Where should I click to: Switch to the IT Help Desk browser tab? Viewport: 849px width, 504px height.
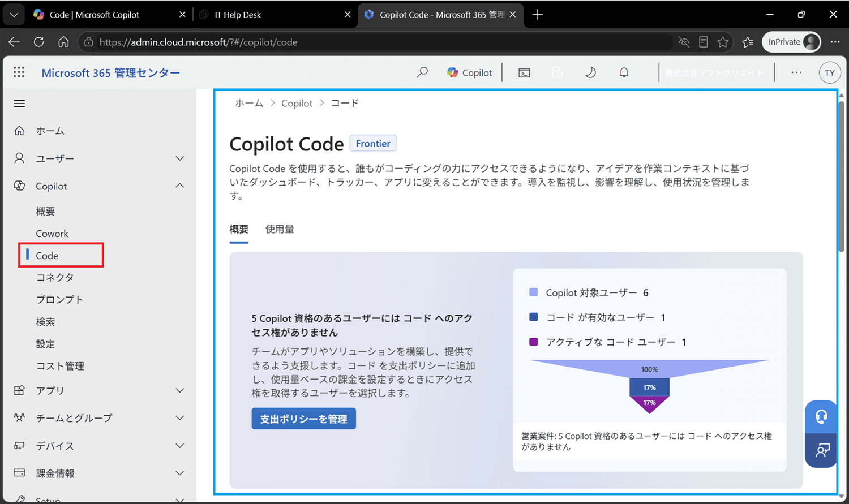pos(275,15)
